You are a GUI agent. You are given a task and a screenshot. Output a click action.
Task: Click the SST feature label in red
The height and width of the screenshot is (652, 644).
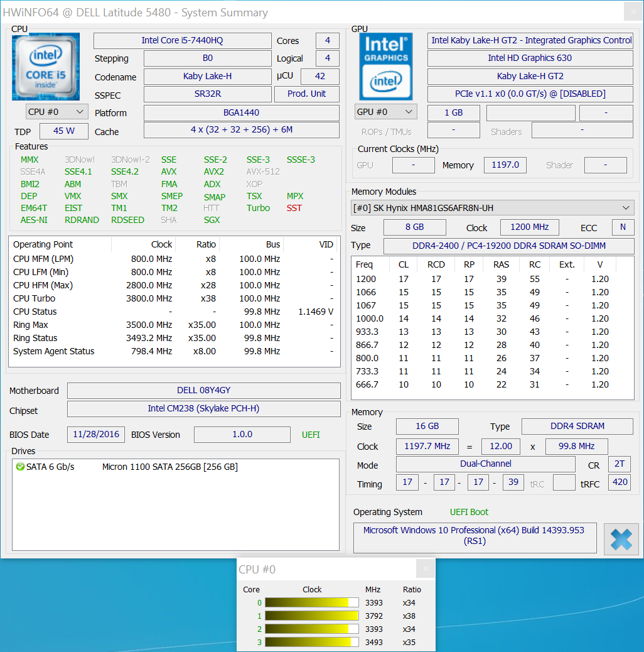click(x=294, y=209)
